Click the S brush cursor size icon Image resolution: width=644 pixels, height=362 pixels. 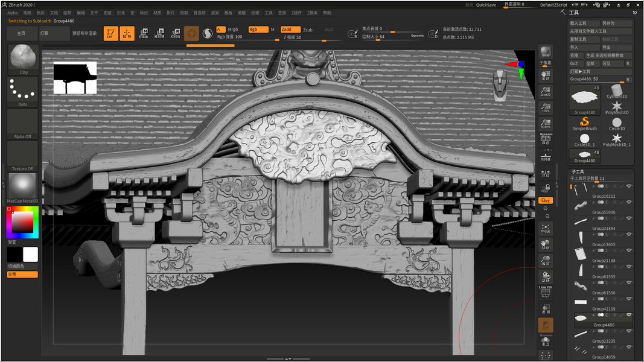[352, 34]
